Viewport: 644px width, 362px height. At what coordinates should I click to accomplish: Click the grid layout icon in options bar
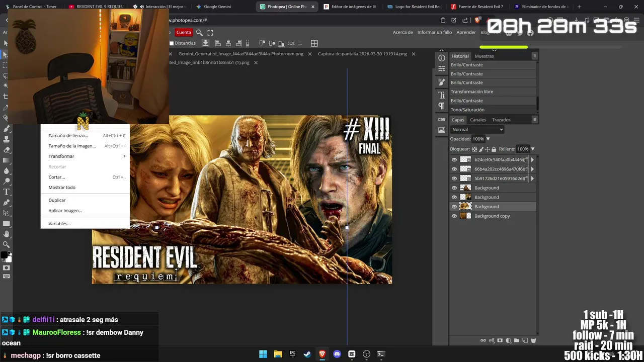[x=314, y=43]
